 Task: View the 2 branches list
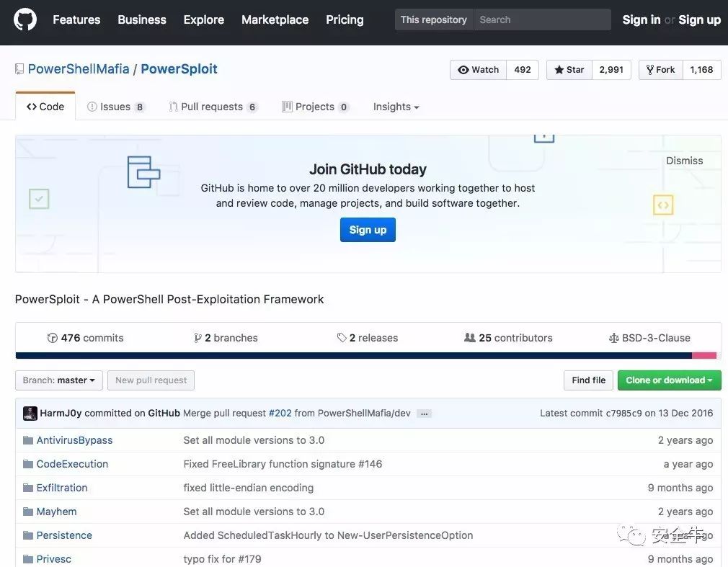pos(226,338)
